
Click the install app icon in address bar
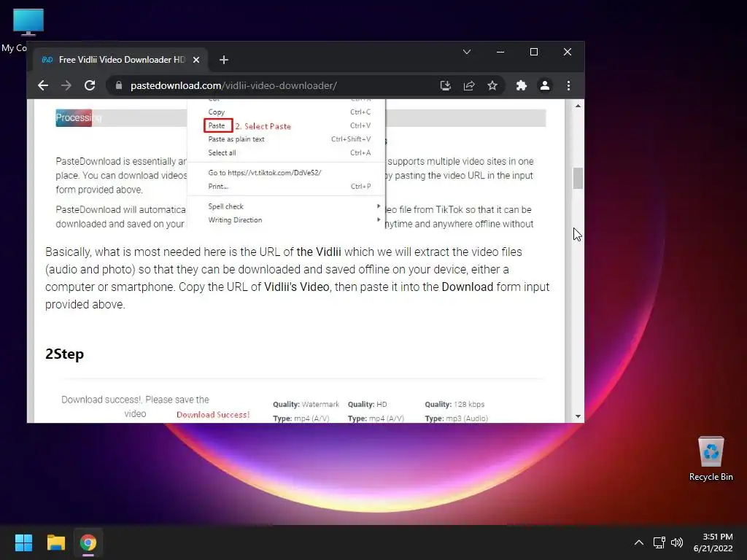(446, 86)
